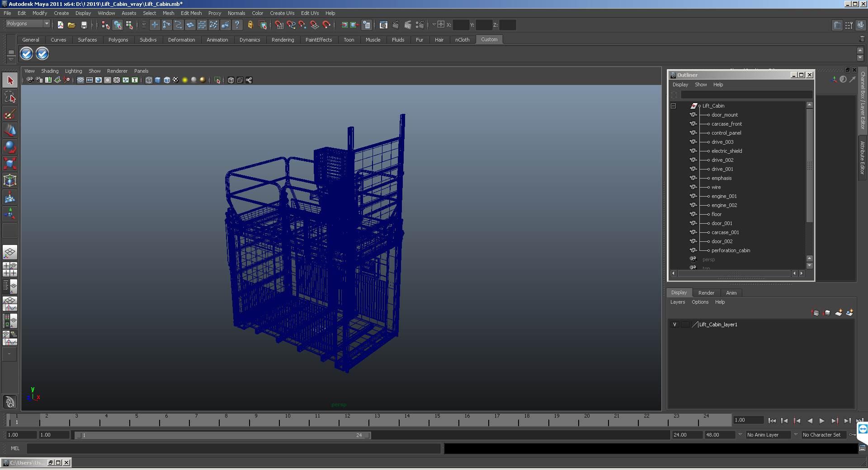This screenshot has height=470, width=868.
Task: Select by component type mode icon
Action: 129,25
